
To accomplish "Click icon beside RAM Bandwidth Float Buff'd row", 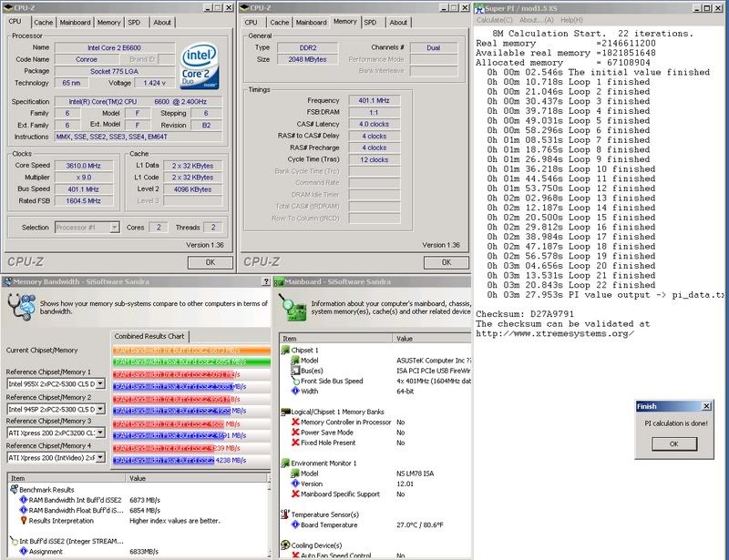I will click(24, 510).
